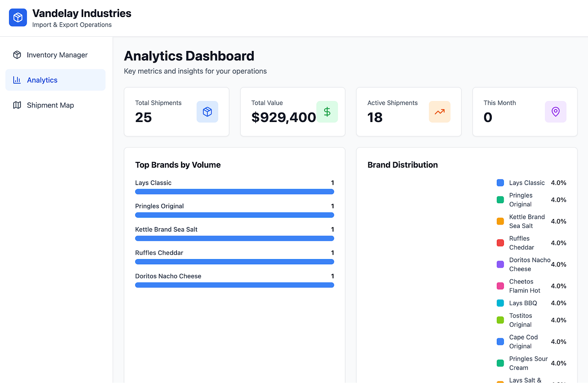Open Inventory Manager in the sidebar
The height and width of the screenshot is (383, 588).
tap(55, 55)
